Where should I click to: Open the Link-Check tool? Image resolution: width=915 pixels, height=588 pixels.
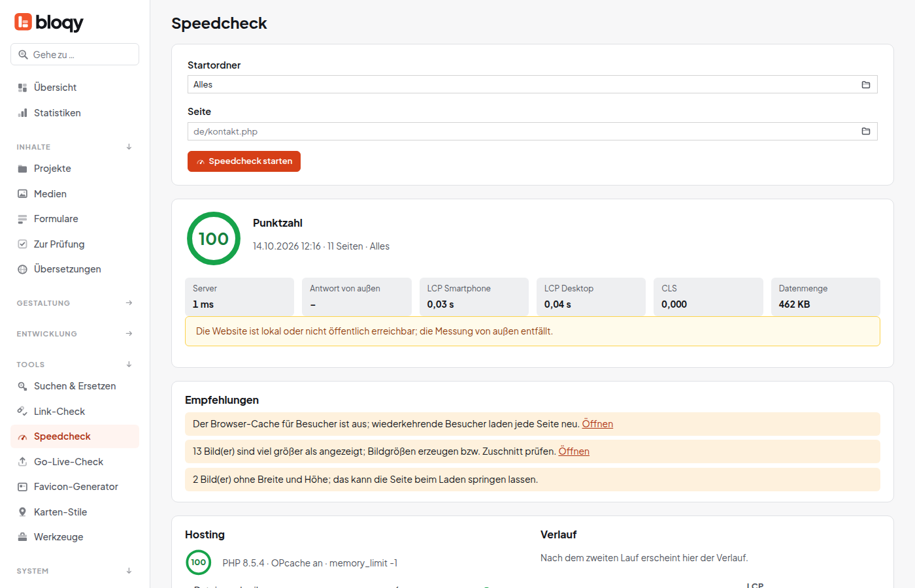click(75, 412)
